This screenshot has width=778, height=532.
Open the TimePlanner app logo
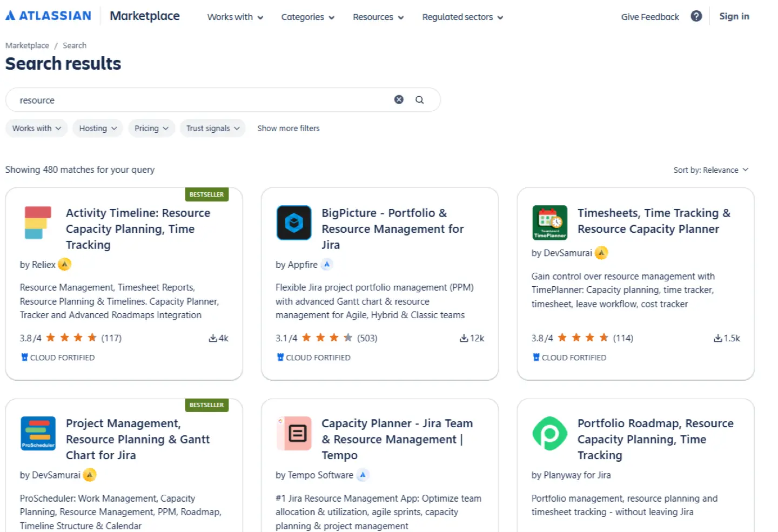pos(550,223)
